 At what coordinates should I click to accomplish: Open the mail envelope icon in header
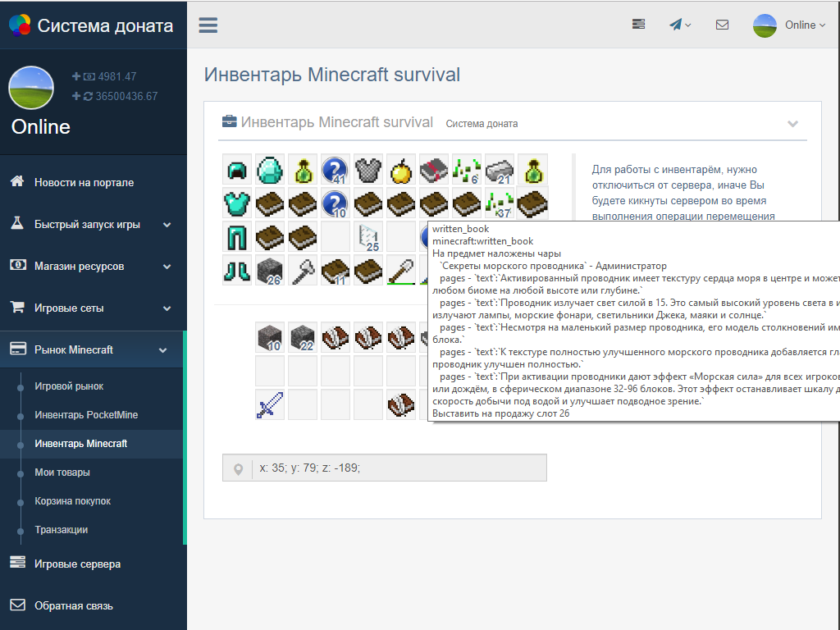click(722, 25)
